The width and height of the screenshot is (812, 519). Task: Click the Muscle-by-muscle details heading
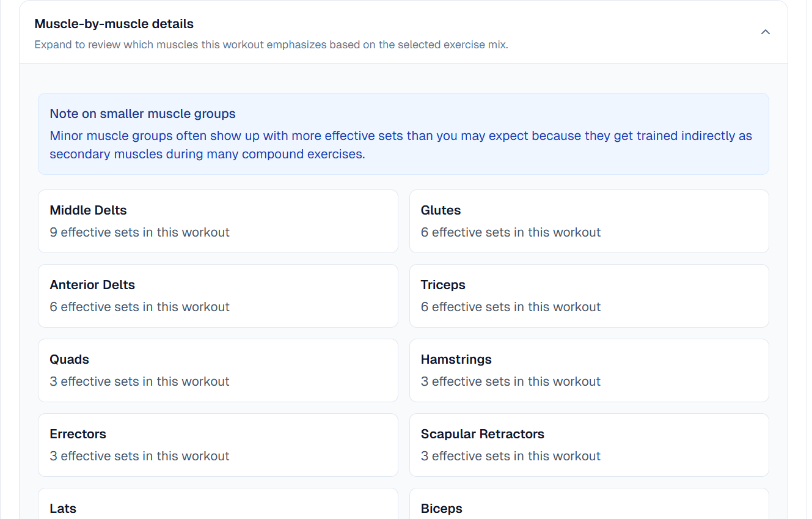[114, 24]
